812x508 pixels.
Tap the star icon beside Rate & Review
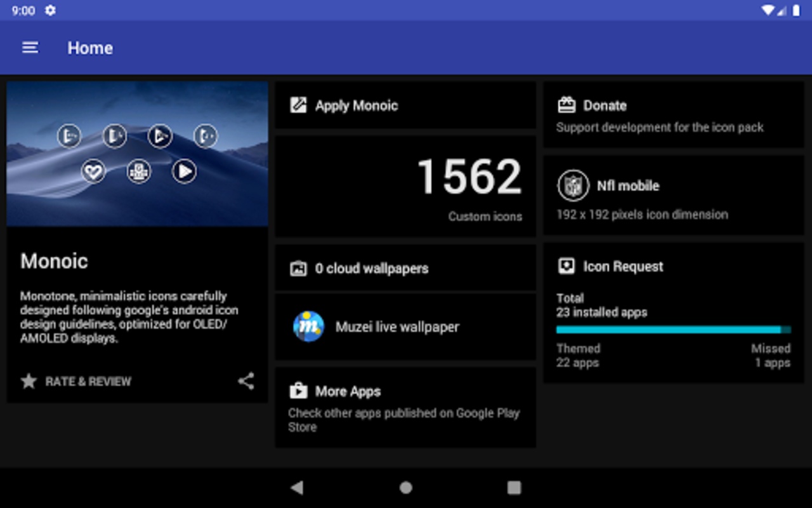29,381
